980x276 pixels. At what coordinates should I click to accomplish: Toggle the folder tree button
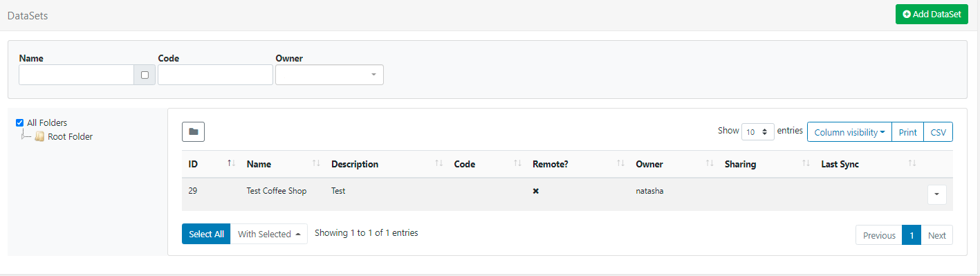tap(193, 131)
